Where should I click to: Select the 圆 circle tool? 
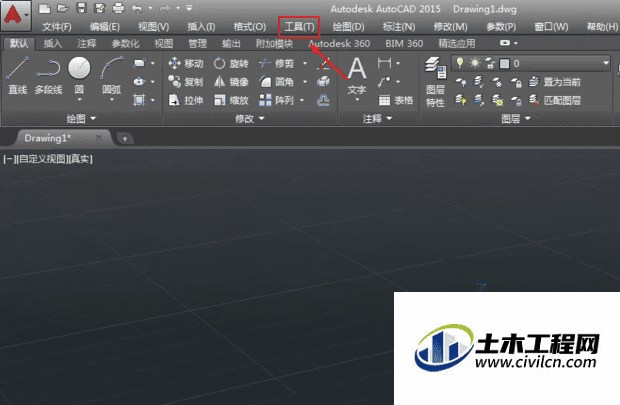pyautogui.click(x=79, y=76)
